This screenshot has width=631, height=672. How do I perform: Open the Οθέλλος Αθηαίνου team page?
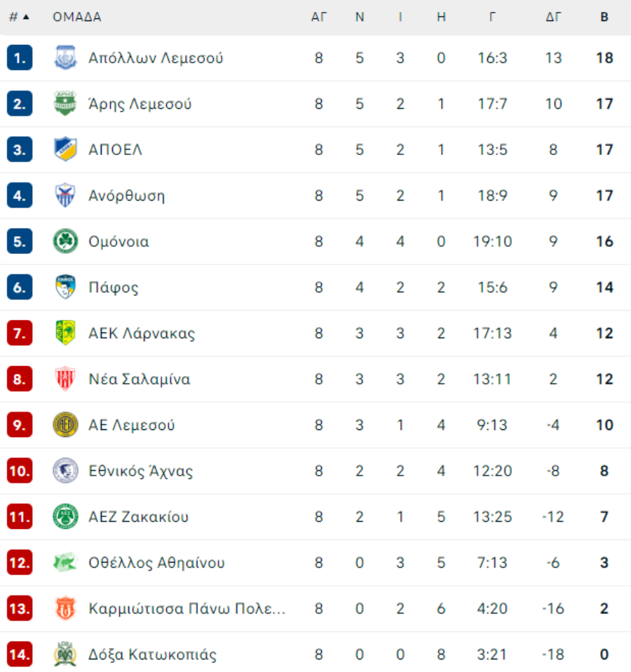pyautogui.click(x=156, y=563)
